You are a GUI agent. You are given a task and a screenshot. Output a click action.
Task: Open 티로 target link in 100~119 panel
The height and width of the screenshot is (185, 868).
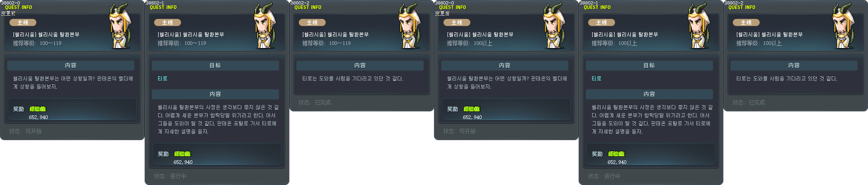[x=162, y=79]
